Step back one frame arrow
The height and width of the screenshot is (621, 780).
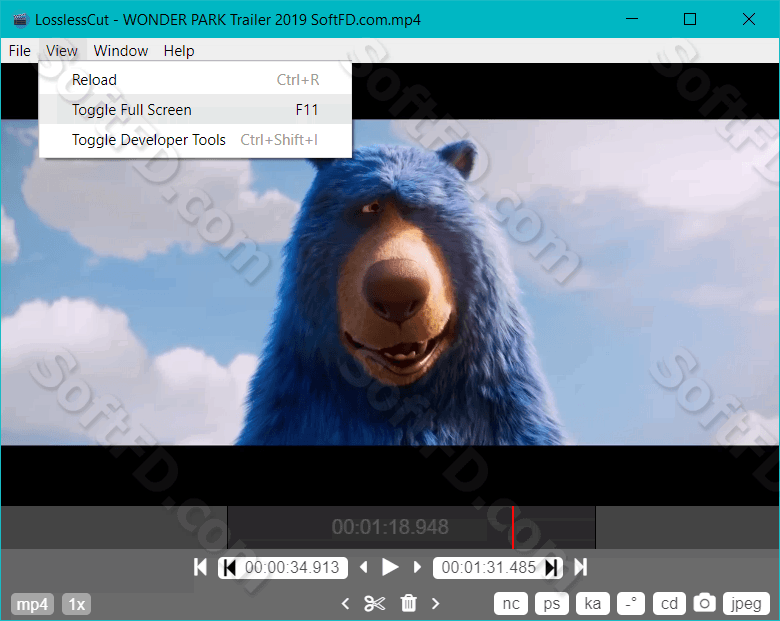[364, 567]
